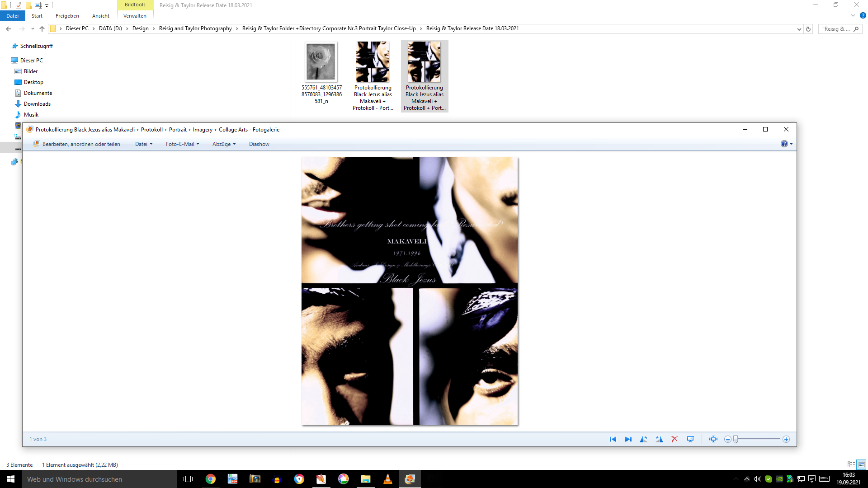Go to previous photo in Fotogalerie
The height and width of the screenshot is (488, 868).
[x=613, y=439]
